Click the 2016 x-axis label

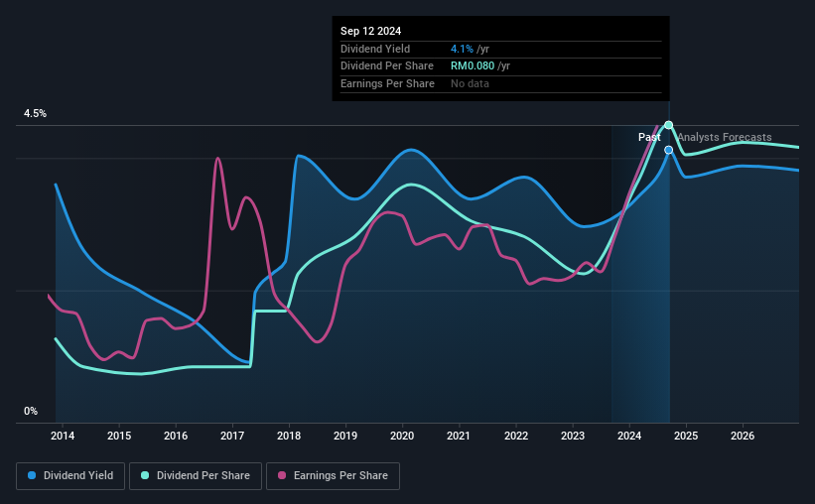pos(176,436)
